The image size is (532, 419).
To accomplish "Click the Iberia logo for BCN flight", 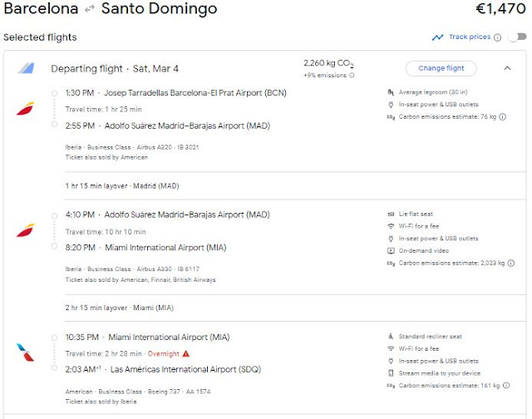I will coord(26,108).
